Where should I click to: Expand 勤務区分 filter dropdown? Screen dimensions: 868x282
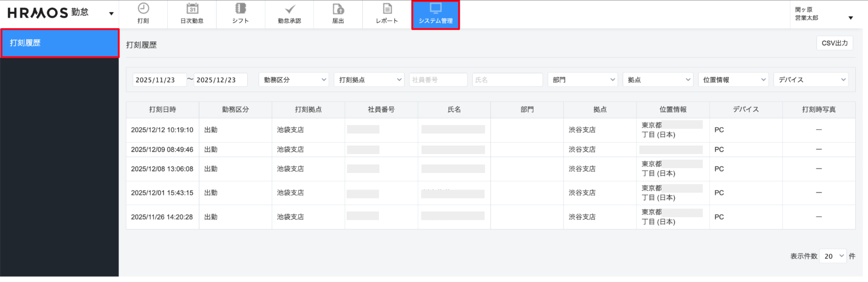point(294,80)
